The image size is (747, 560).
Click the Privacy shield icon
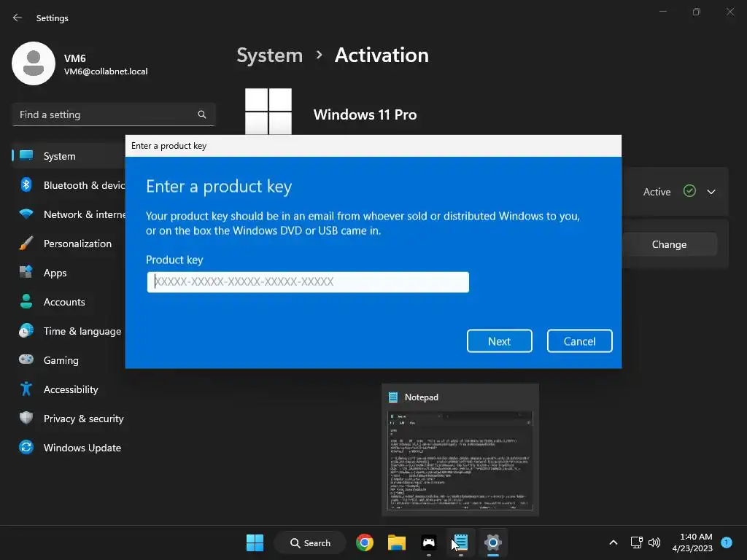pyautogui.click(x=26, y=418)
